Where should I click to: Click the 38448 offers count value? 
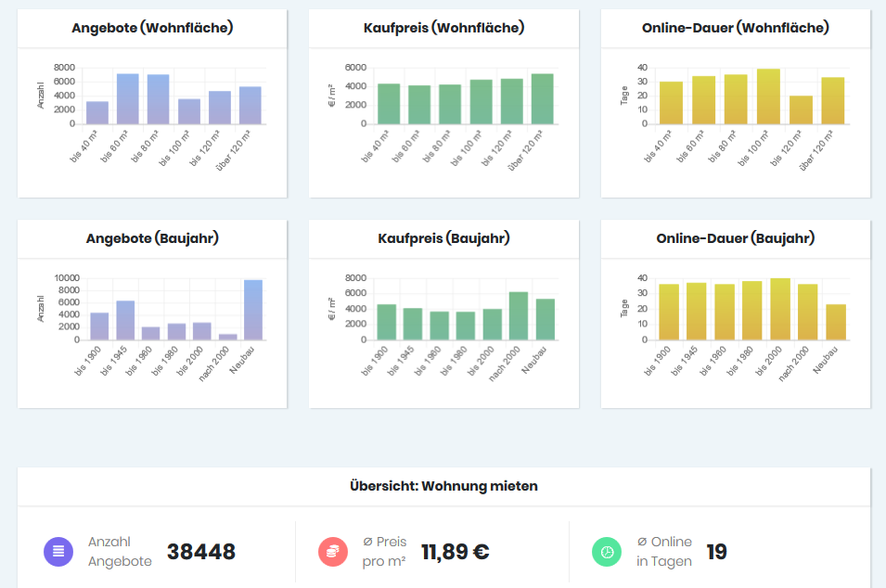point(201,552)
